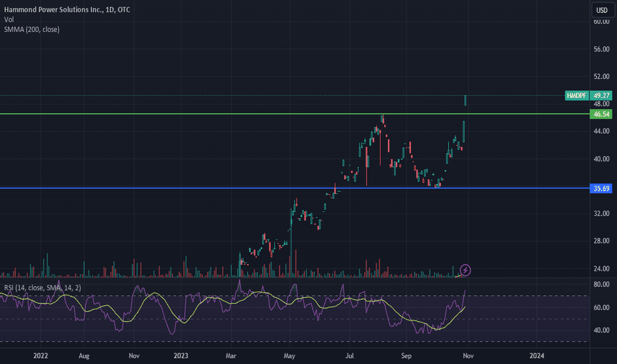Click the 2022 label on time axis
This screenshot has width=617, height=364.
coord(40,356)
